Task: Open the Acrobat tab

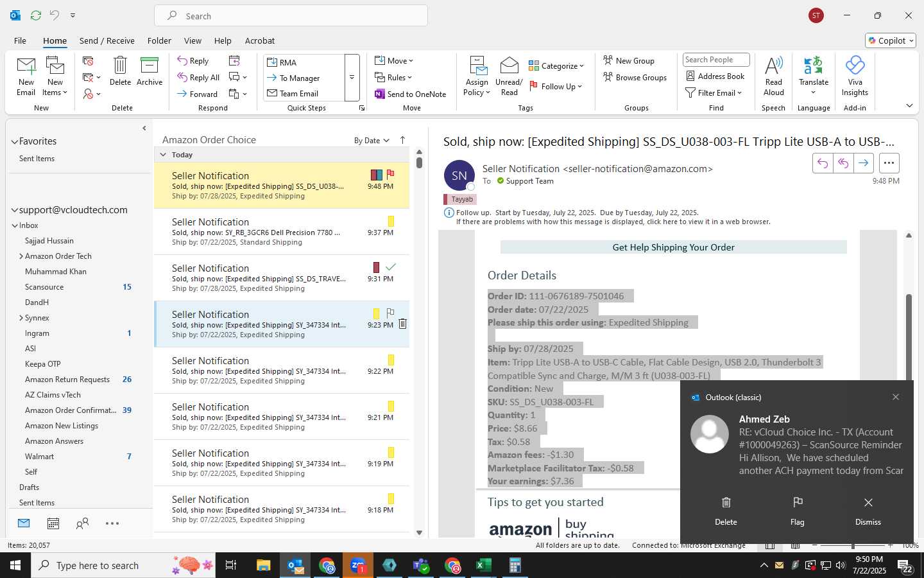Action: coord(260,40)
